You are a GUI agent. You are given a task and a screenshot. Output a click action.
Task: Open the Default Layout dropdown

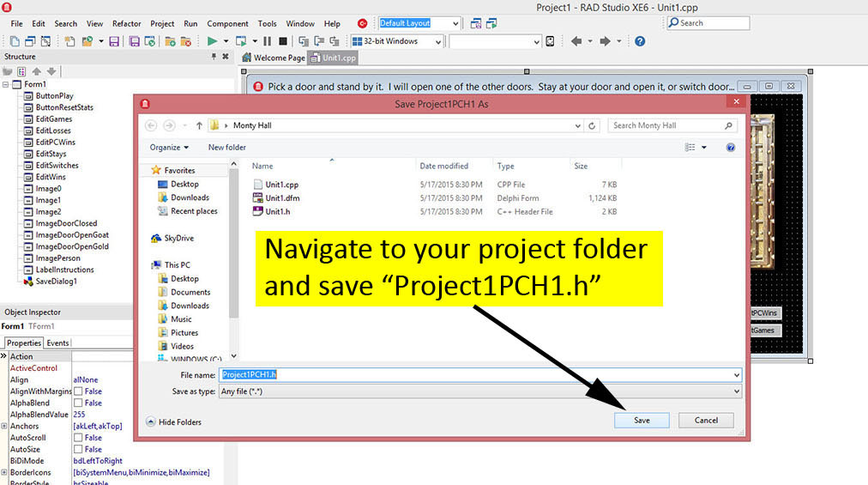pos(455,23)
